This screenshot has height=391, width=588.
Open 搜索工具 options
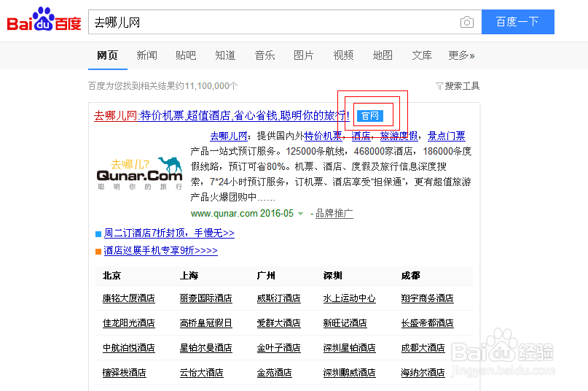[x=462, y=86]
